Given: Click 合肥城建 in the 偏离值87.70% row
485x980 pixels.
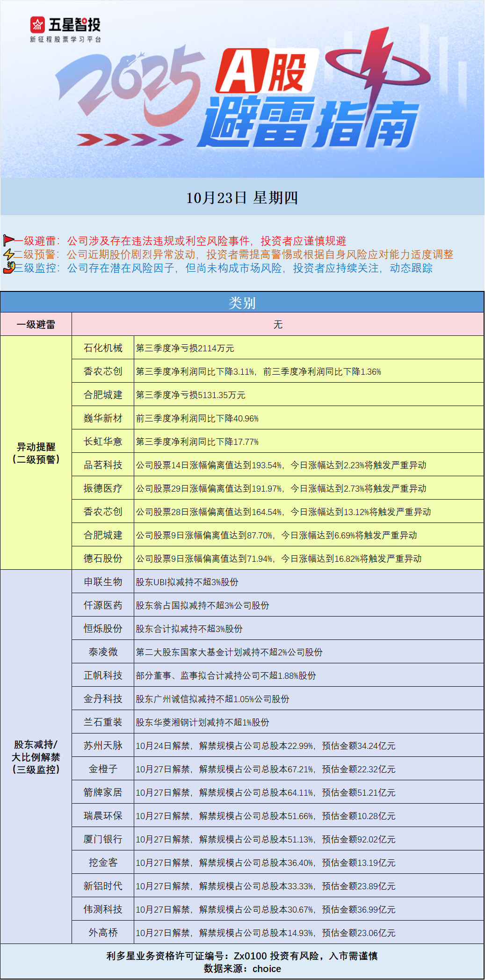Looking at the screenshot, I should [x=103, y=535].
